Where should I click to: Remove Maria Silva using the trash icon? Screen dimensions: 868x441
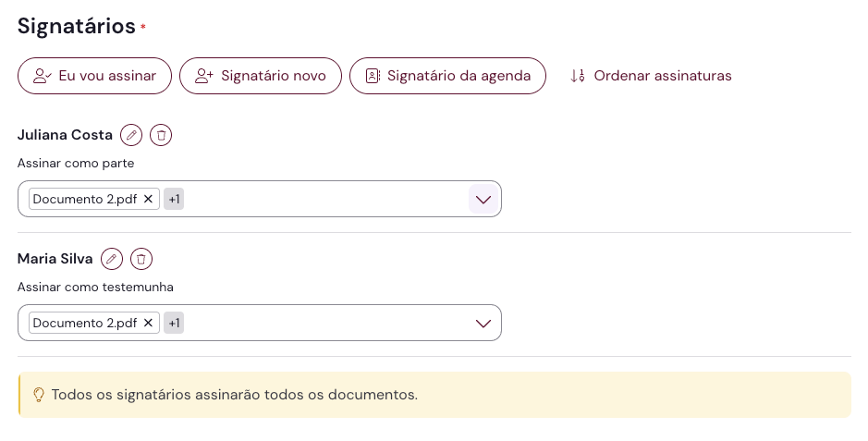pyautogui.click(x=141, y=260)
